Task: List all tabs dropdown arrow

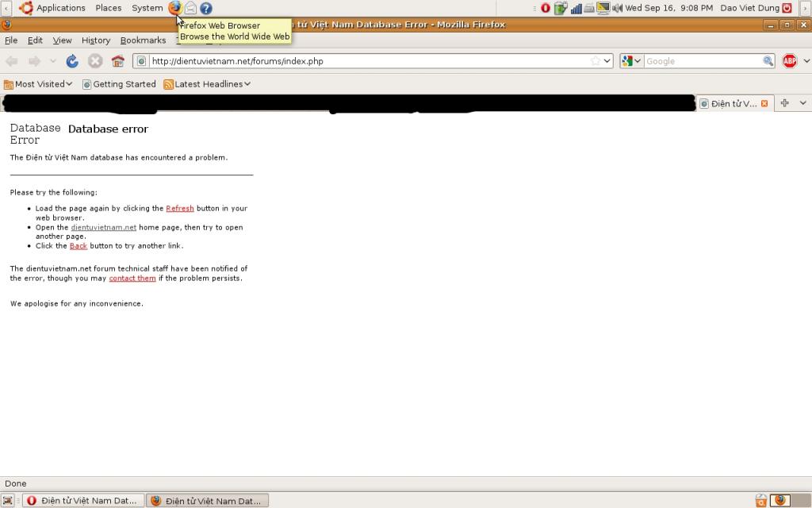Action: click(802, 103)
